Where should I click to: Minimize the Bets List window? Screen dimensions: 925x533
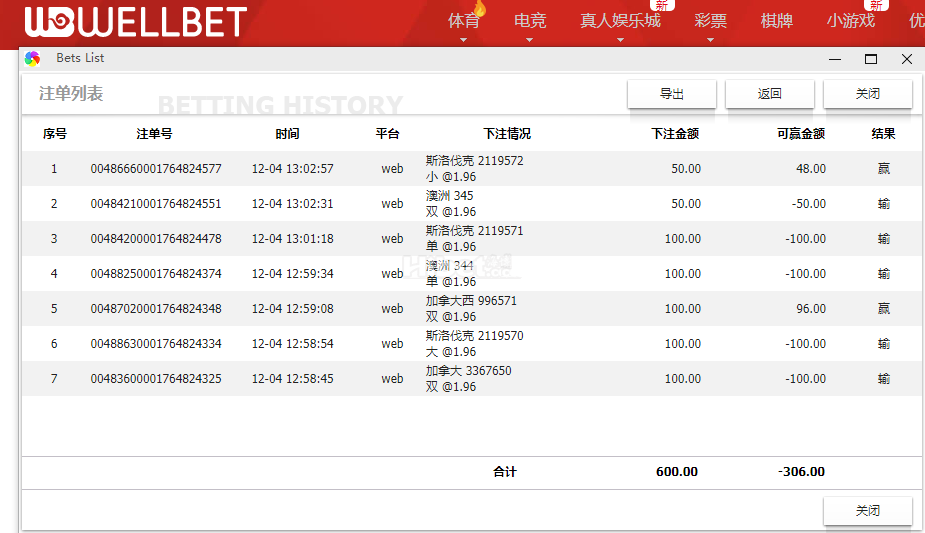pyautogui.click(x=834, y=59)
